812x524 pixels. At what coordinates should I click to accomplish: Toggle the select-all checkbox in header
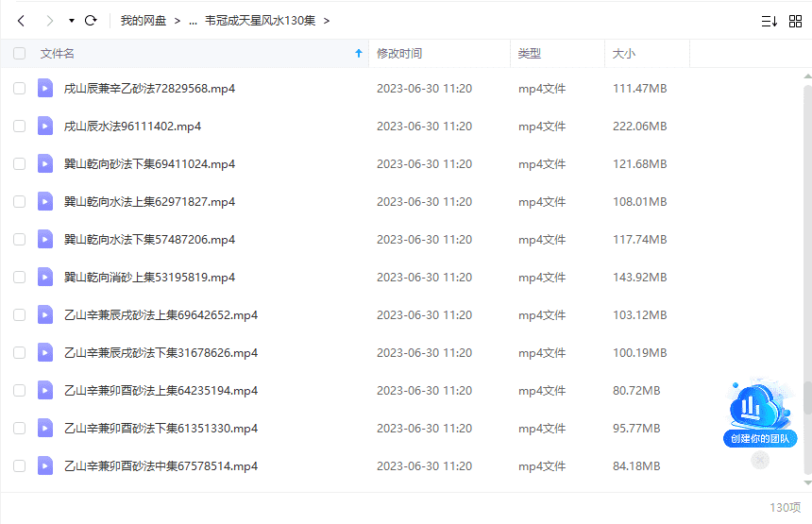[x=20, y=54]
